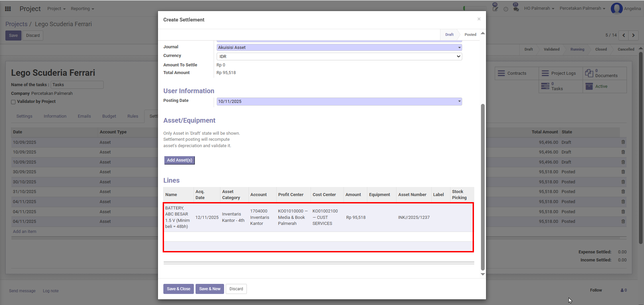Image resolution: width=644 pixels, height=305 pixels.
Task: Go to next record with right chevron
Action: [633, 35]
